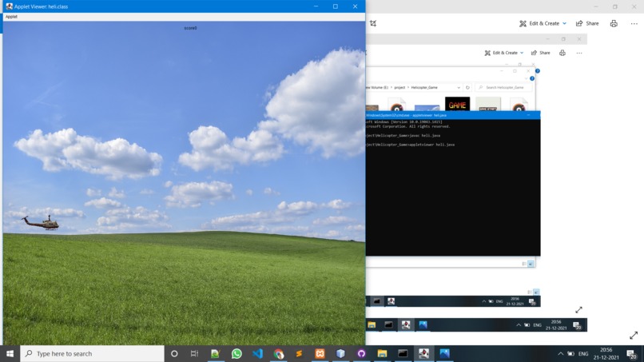Open Task View from the taskbar
The height and width of the screenshot is (362, 644).
pyautogui.click(x=194, y=353)
